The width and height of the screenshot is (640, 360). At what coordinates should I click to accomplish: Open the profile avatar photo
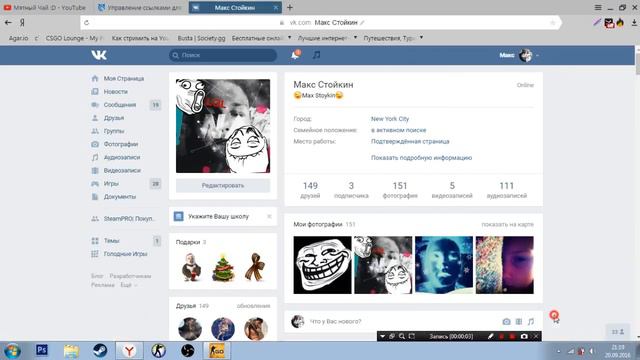(x=223, y=126)
